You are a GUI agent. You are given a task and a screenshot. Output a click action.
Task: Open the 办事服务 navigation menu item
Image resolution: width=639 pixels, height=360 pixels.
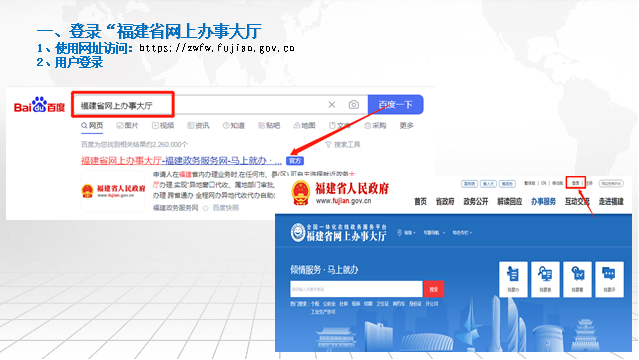(543, 201)
